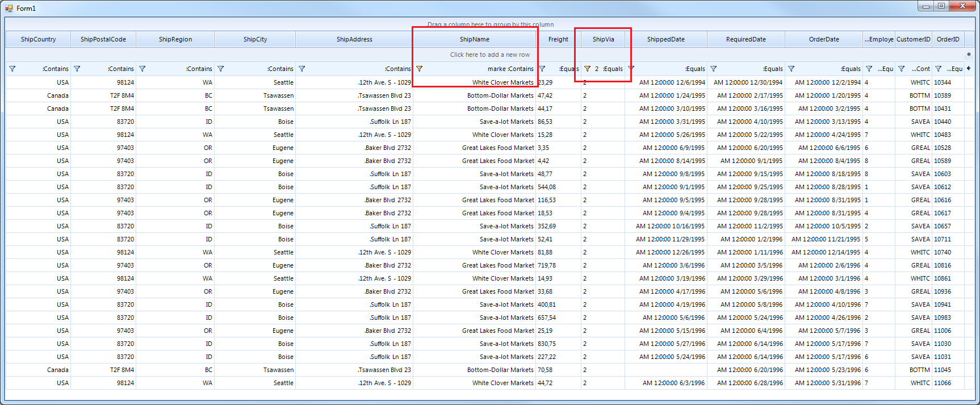Viewport: 980px width, 405px height.
Task: Click the RequiredDate Equals filter cell
Action: 746,69
